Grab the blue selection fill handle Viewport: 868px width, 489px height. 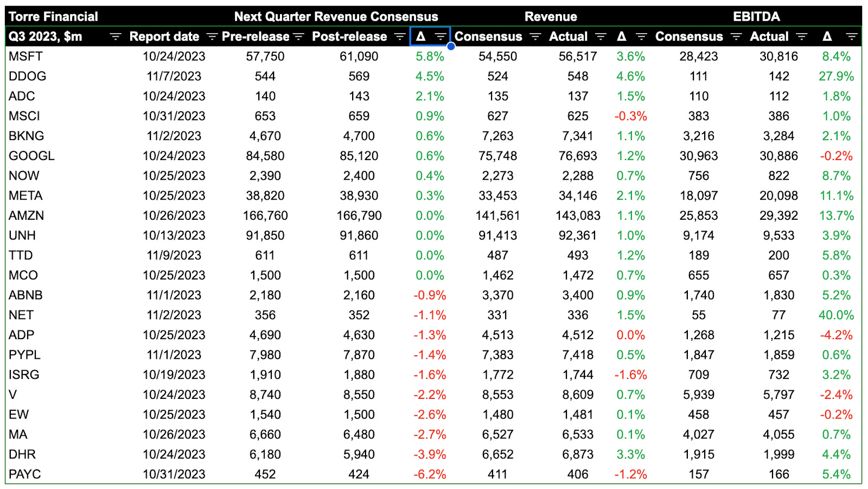point(451,47)
